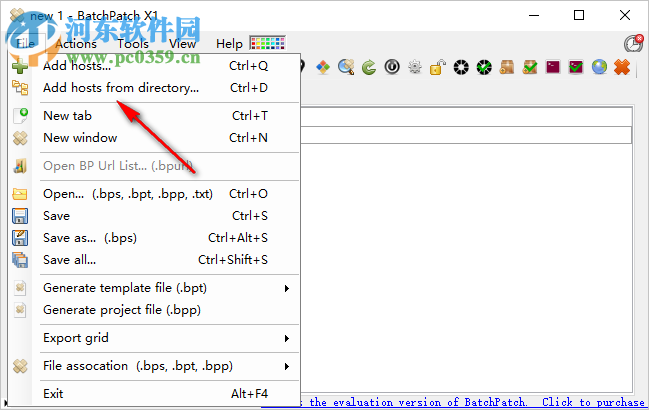Click the green refresh arrow toolbar icon

coord(369,67)
